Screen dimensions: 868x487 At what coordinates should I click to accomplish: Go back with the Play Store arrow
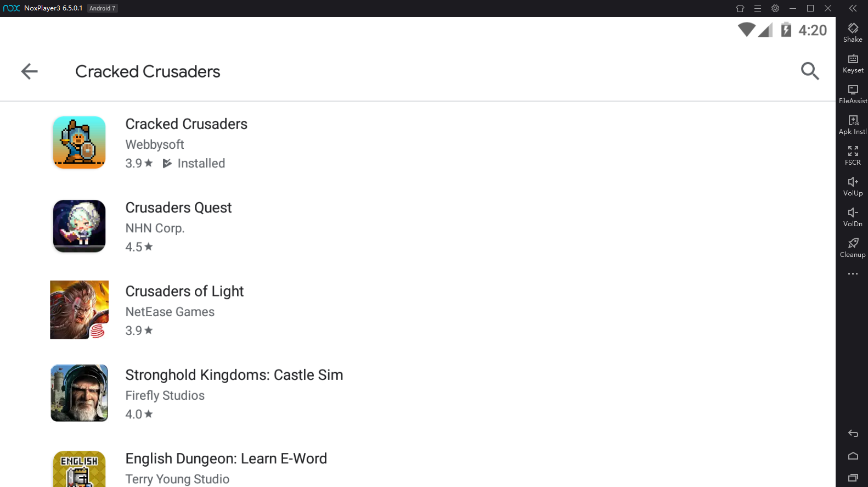[x=29, y=71]
